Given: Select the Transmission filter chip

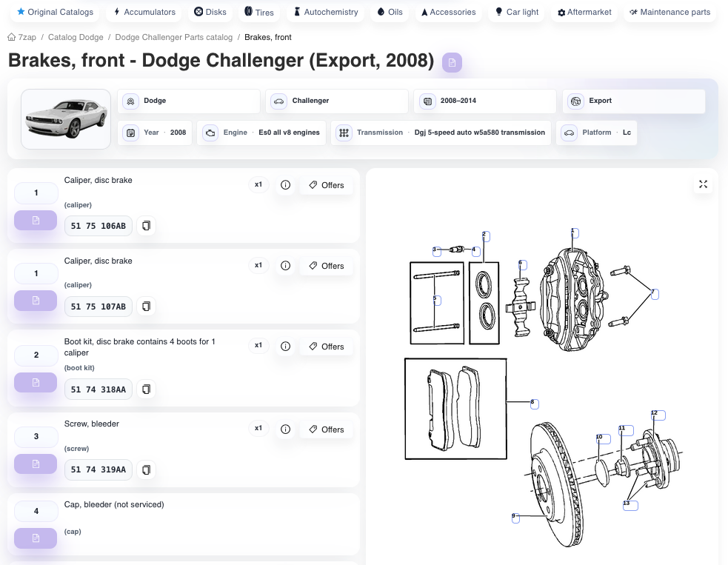Looking at the screenshot, I should click(442, 133).
